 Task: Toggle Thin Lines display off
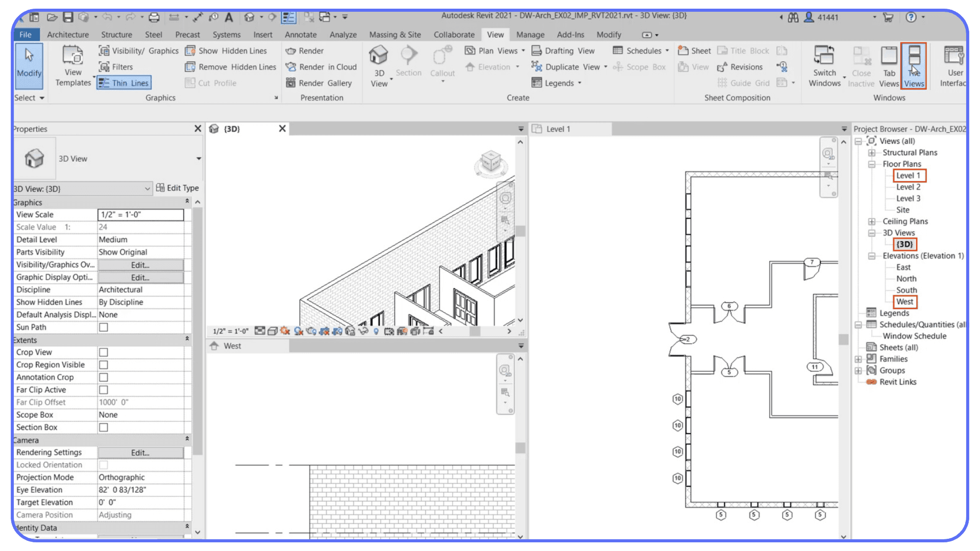coord(124,82)
